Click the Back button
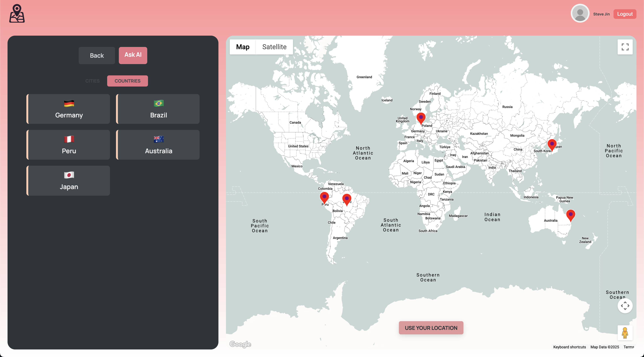This screenshot has width=644, height=357. click(97, 56)
